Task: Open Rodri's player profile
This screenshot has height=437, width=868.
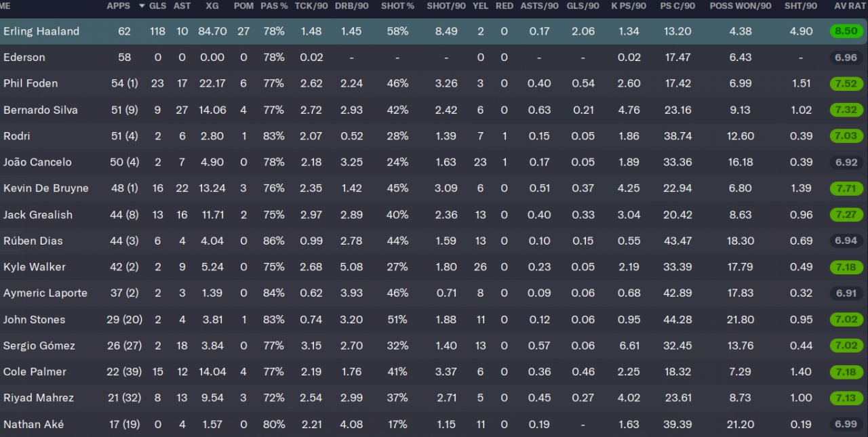Action: click(x=17, y=136)
